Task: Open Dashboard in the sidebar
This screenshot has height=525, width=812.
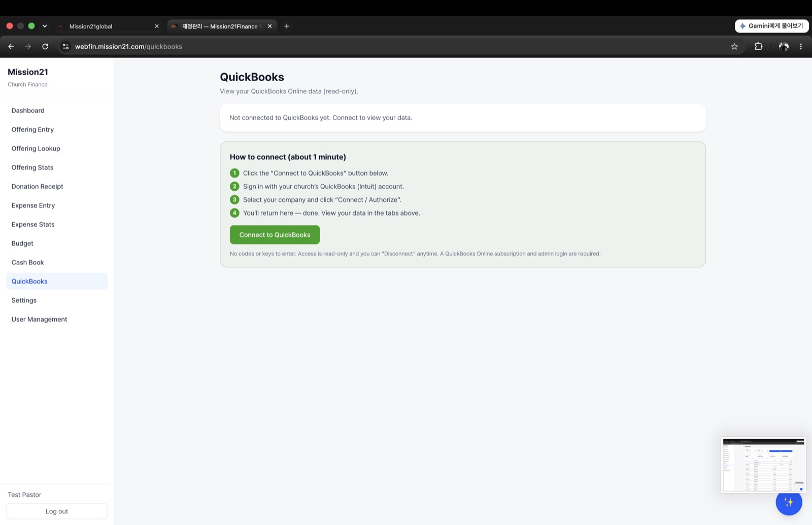Action: tap(57, 111)
